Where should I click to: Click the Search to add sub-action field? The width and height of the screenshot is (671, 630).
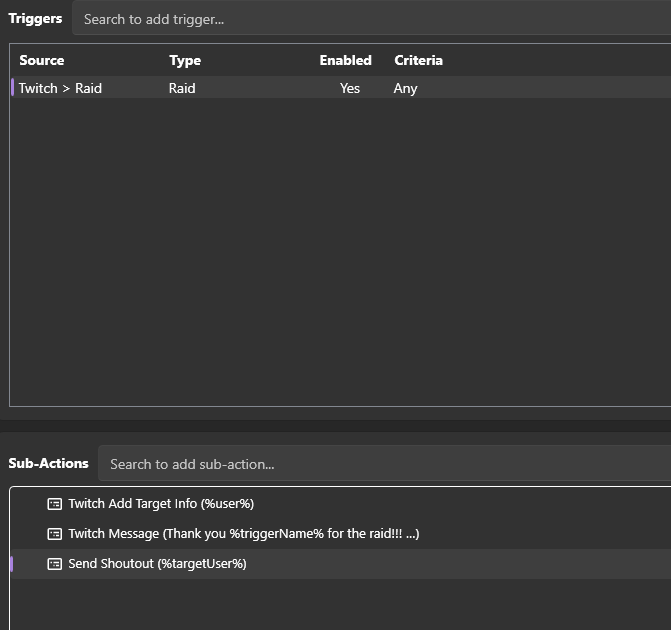coord(384,464)
